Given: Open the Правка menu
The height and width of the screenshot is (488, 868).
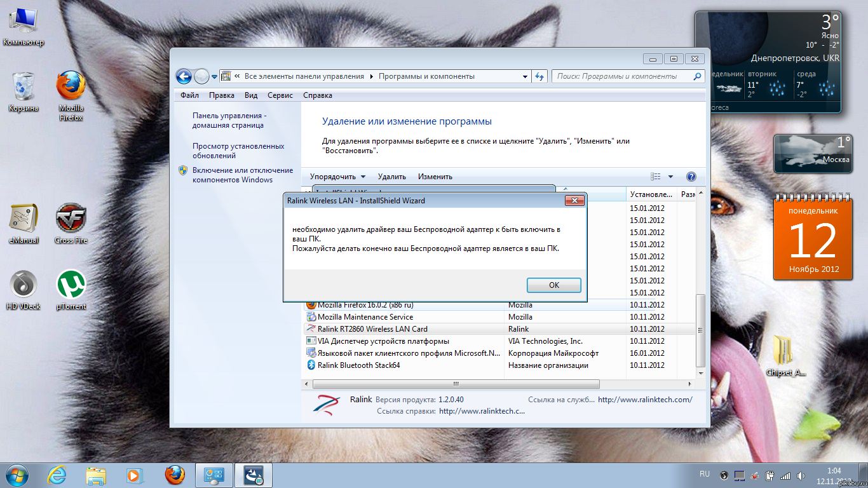Looking at the screenshot, I should (x=222, y=95).
